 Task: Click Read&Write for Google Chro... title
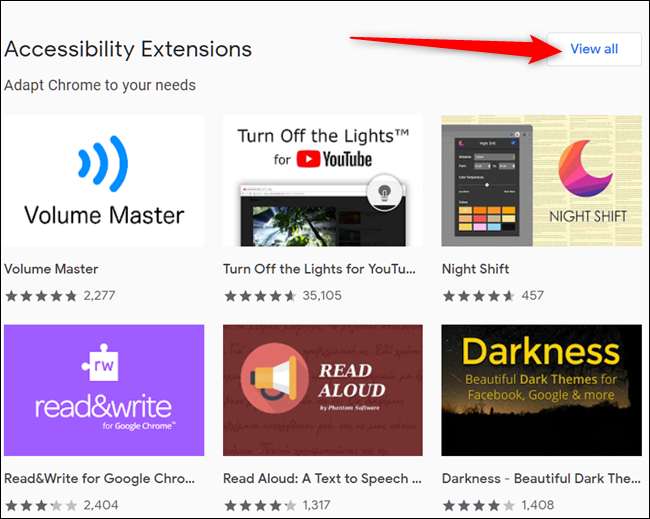point(99,478)
